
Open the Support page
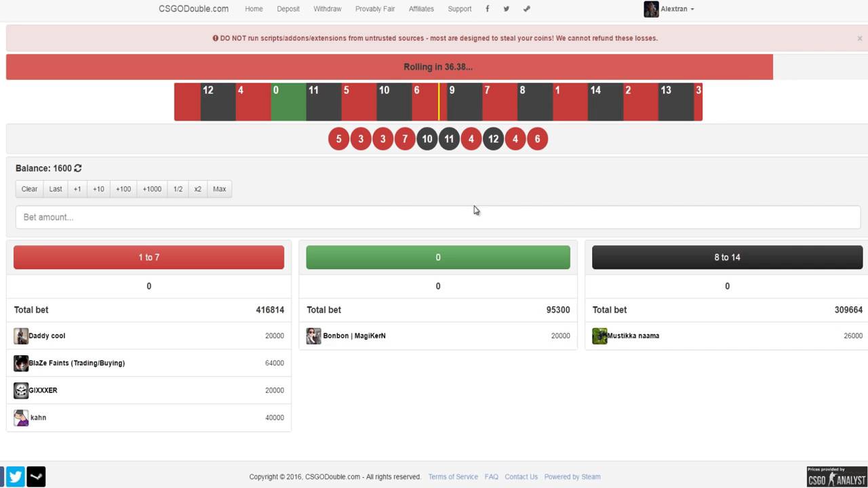(460, 9)
